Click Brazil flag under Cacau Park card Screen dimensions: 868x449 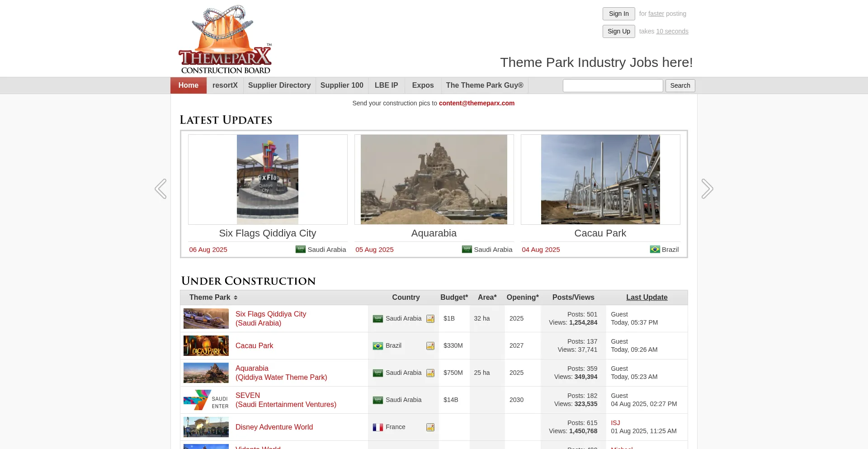(x=655, y=249)
